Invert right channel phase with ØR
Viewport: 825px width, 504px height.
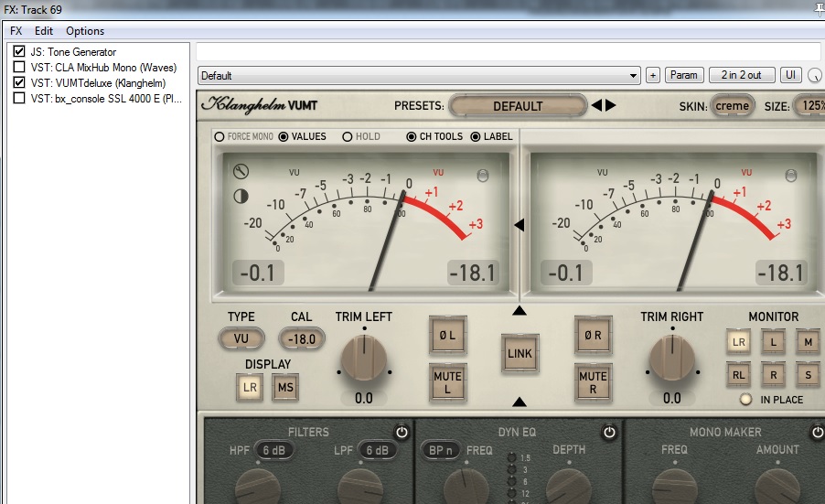[x=593, y=335]
